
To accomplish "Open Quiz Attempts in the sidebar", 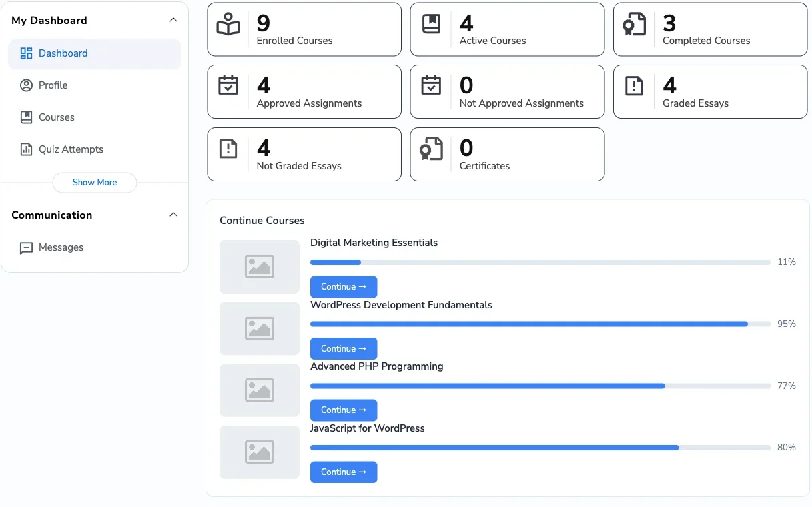I will click(95, 149).
